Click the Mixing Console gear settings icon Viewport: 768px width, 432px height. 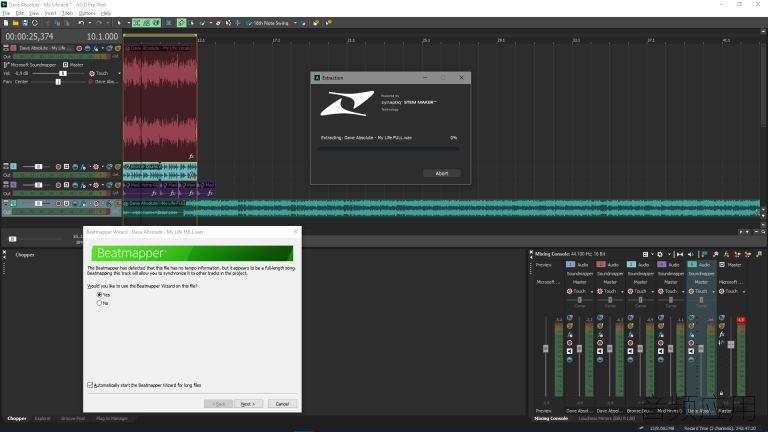tap(660, 254)
